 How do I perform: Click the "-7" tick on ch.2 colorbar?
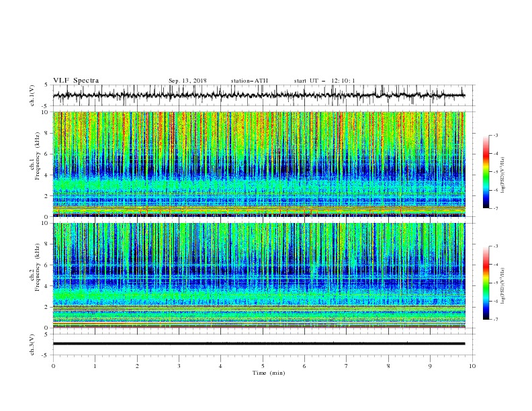click(x=495, y=320)
